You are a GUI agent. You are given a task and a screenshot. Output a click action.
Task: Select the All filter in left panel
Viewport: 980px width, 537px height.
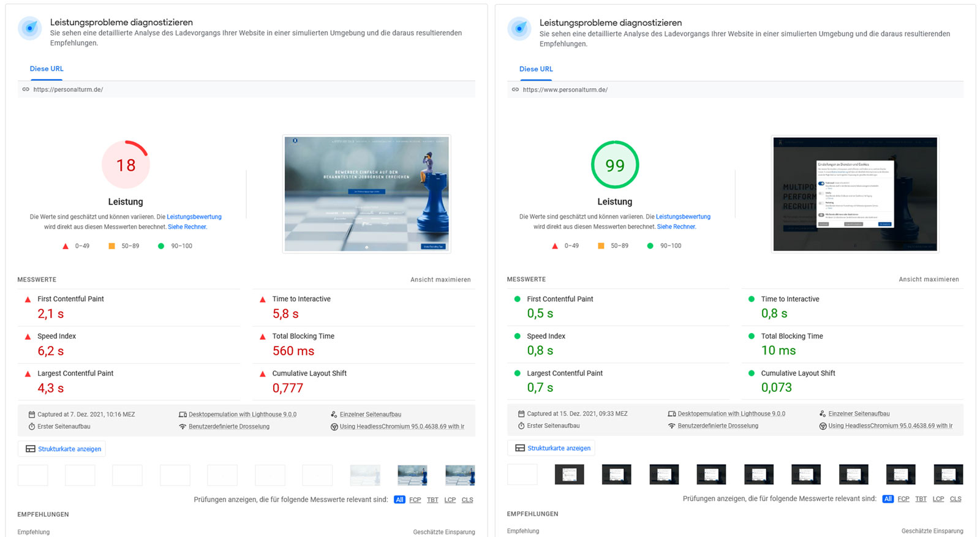(x=399, y=500)
